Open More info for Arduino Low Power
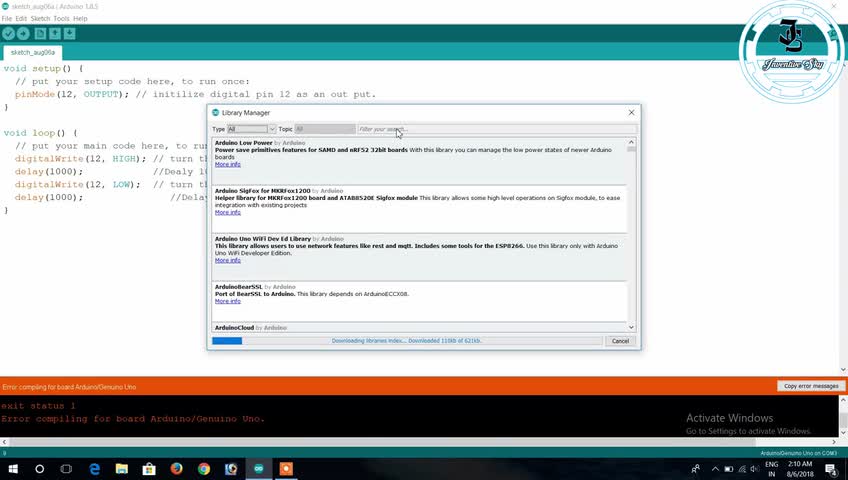 point(228,164)
